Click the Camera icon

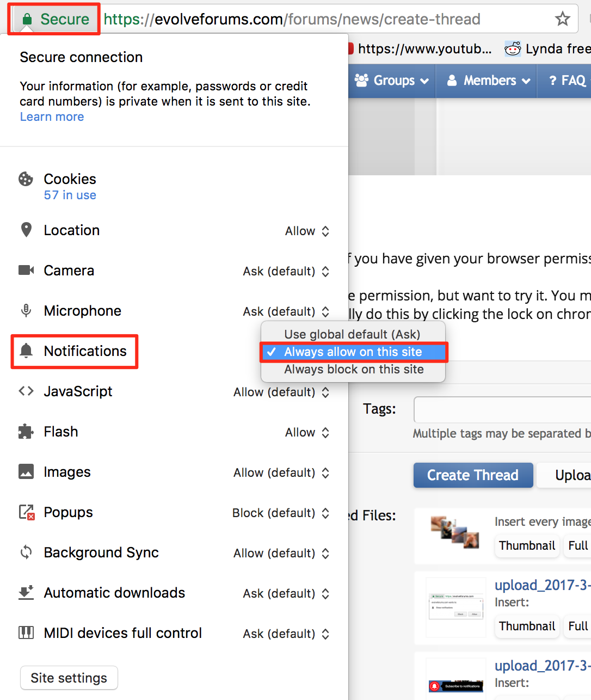[x=26, y=271]
